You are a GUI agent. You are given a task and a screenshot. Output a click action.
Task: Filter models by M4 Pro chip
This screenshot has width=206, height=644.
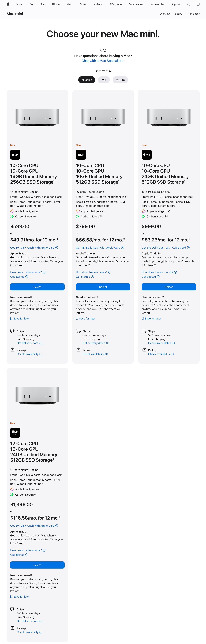(x=120, y=80)
